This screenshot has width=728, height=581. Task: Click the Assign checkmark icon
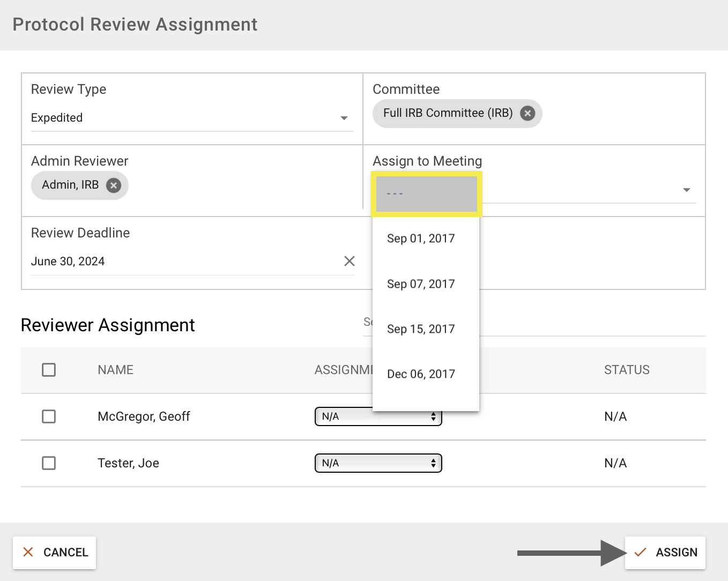tap(640, 552)
